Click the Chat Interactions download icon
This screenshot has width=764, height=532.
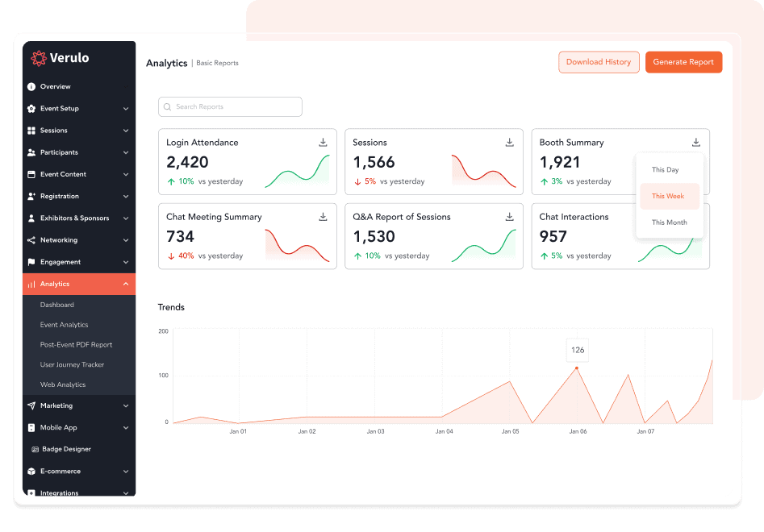(x=695, y=216)
